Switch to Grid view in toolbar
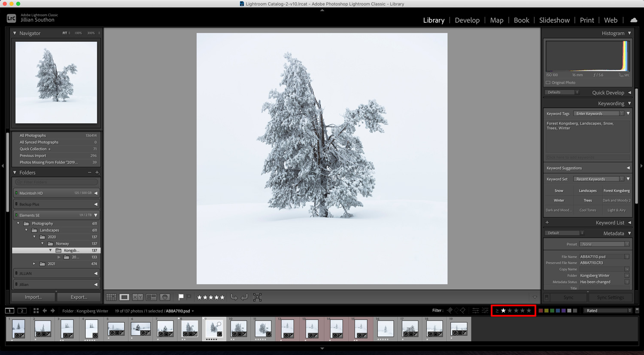This screenshot has width=644, height=355. point(111,297)
